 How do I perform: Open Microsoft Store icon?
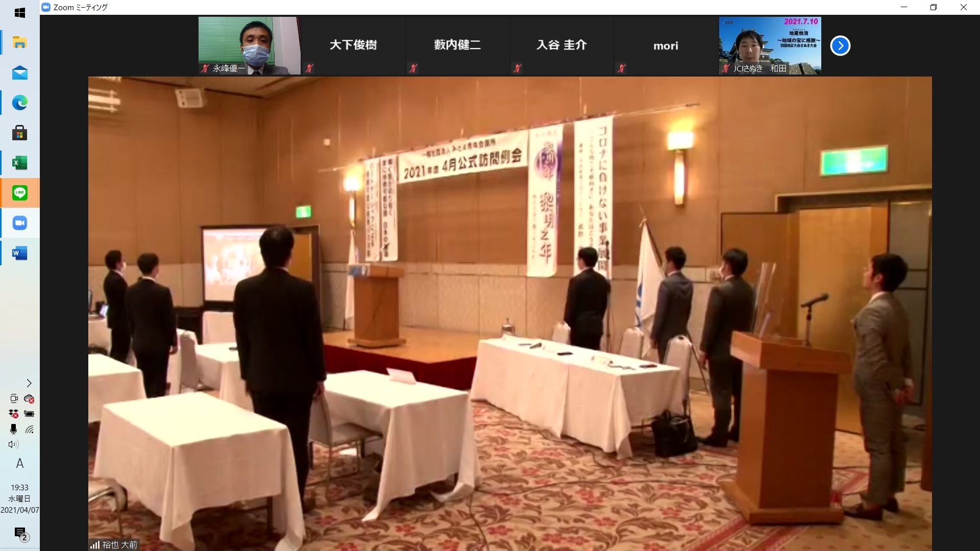pos(20,133)
